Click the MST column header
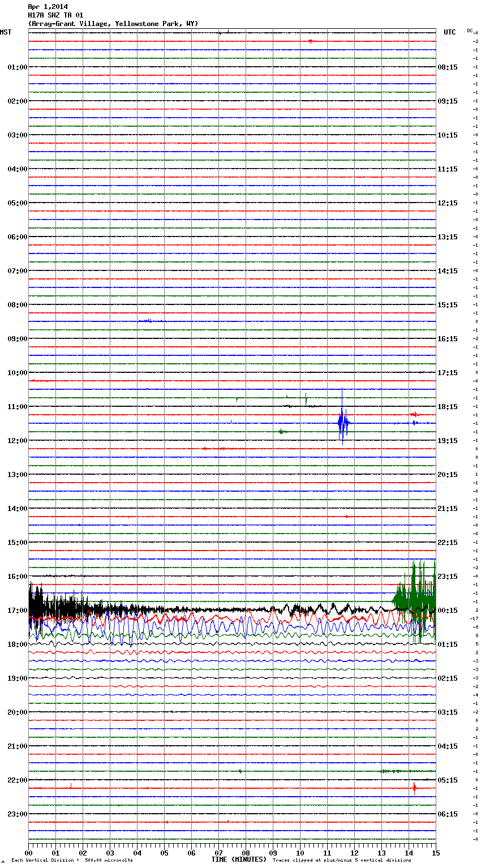Viewport: 481px width, 868px height. point(6,32)
